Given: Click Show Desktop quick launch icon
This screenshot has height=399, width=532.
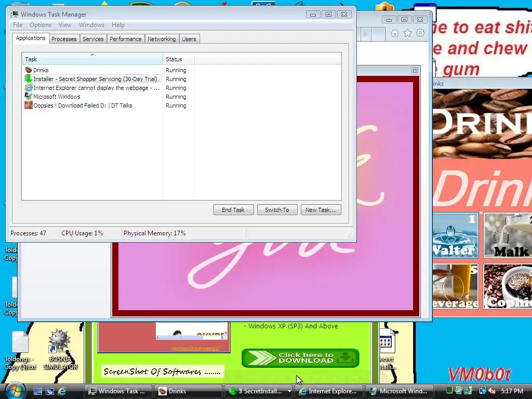Looking at the screenshot, I should (x=37, y=391).
